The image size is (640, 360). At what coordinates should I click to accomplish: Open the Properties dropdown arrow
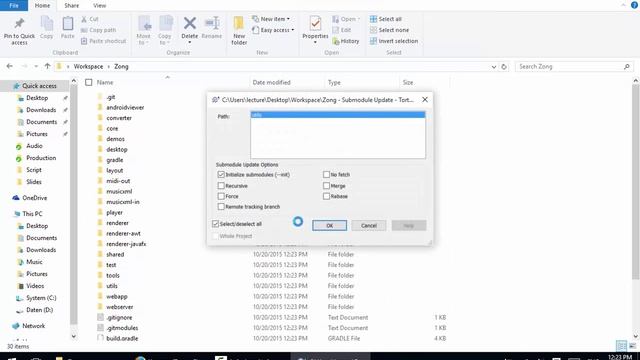point(315,42)
